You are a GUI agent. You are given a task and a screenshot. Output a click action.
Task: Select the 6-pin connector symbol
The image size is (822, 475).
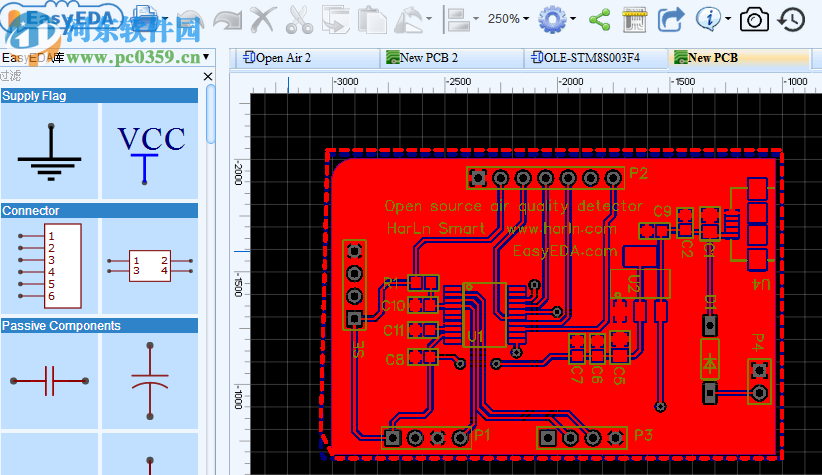tap(49, 265)
